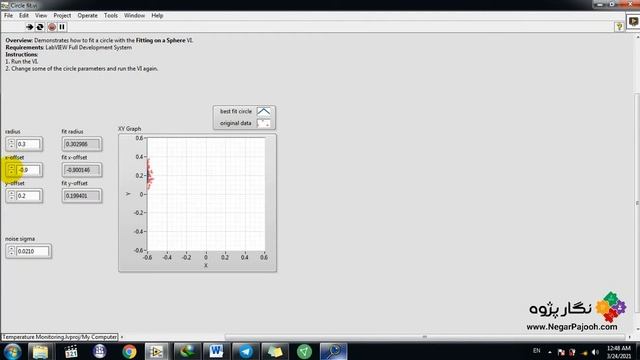The height and width of the screenshot is (360, 640).
Task: Open the round purple app taskbar icon
Action: pyautogui.click(x=100, y=351)
